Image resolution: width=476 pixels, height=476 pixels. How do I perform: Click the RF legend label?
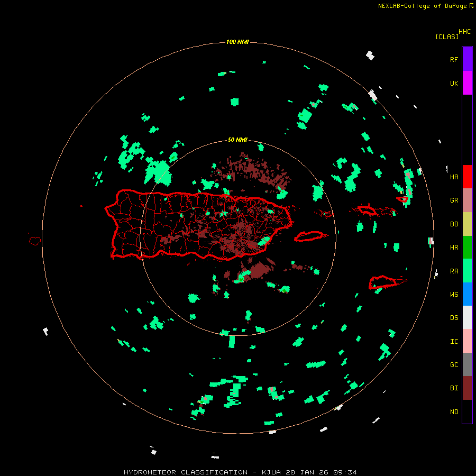coord(454,59)
